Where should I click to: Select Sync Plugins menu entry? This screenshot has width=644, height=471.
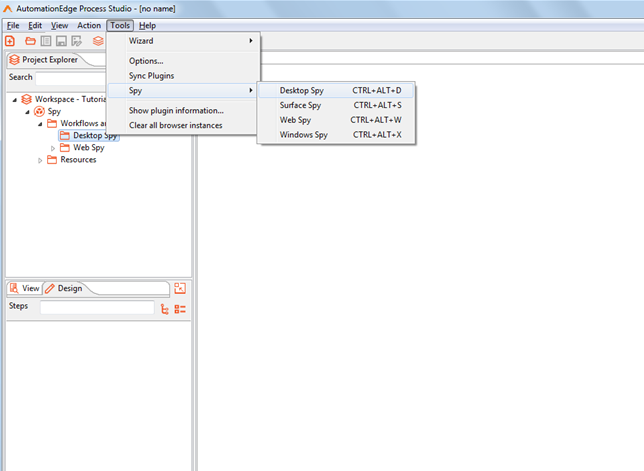pos(184,76)
